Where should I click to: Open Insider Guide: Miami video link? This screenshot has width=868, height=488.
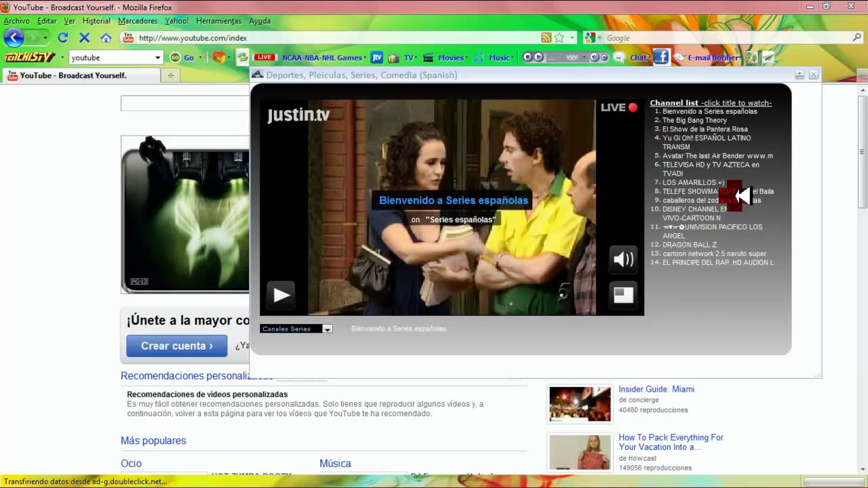pyautogui.click(x=656, y=389)
